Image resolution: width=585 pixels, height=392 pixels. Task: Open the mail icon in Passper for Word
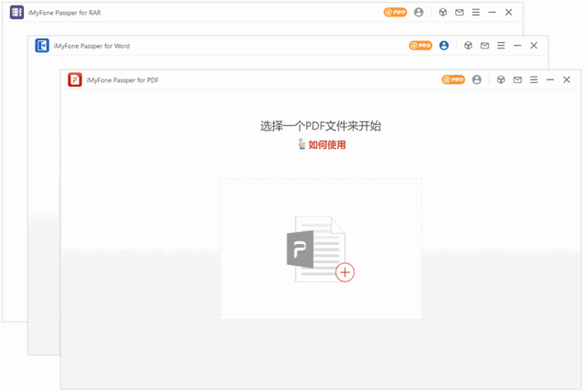pos(484,46)
